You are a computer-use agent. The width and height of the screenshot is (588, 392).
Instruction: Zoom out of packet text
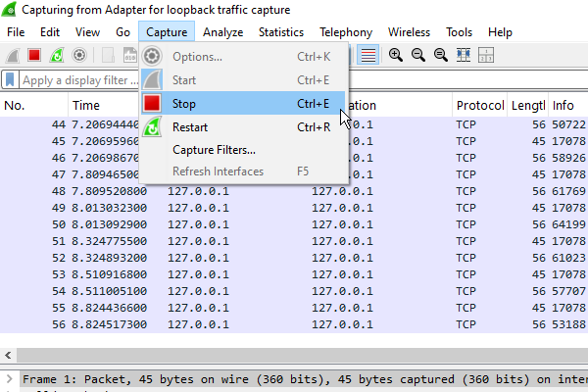pos(418,55)
